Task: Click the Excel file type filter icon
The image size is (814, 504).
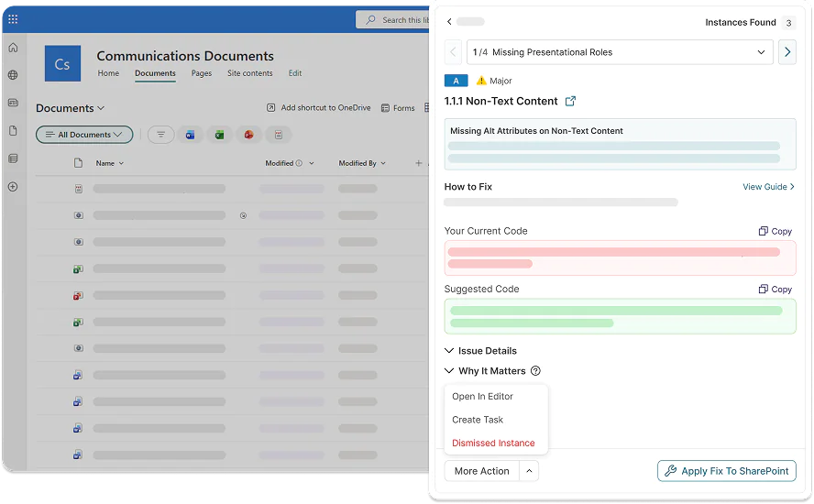Action: [220, 135]
